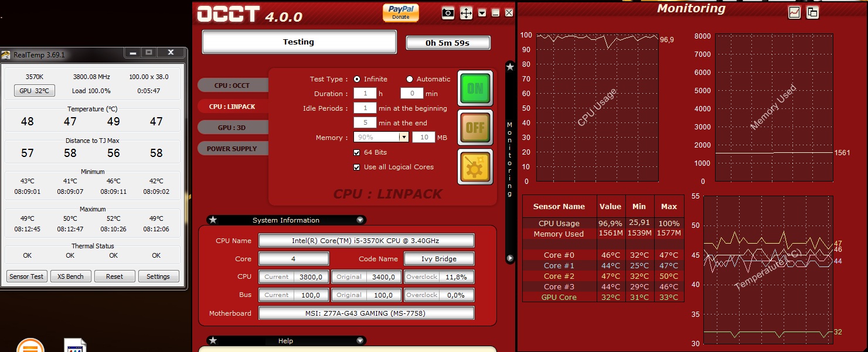Click the Code Name Ivy Bridge field

[x=439, y=259]
